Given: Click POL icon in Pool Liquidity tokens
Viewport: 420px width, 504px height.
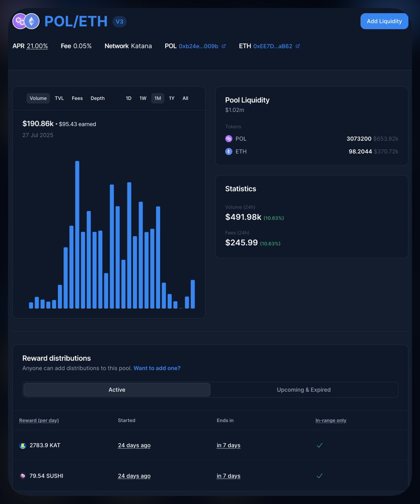Looking at the screenshot, I should (229, 139).
